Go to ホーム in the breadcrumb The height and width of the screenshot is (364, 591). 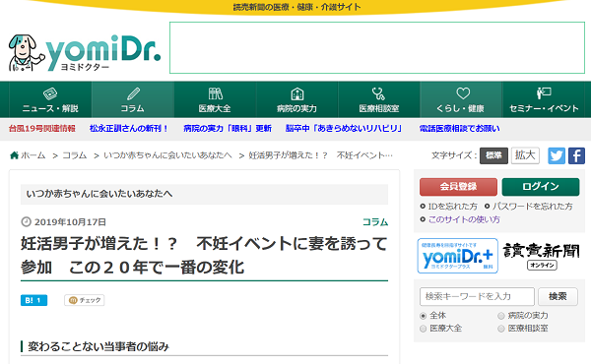coord(33,155)
